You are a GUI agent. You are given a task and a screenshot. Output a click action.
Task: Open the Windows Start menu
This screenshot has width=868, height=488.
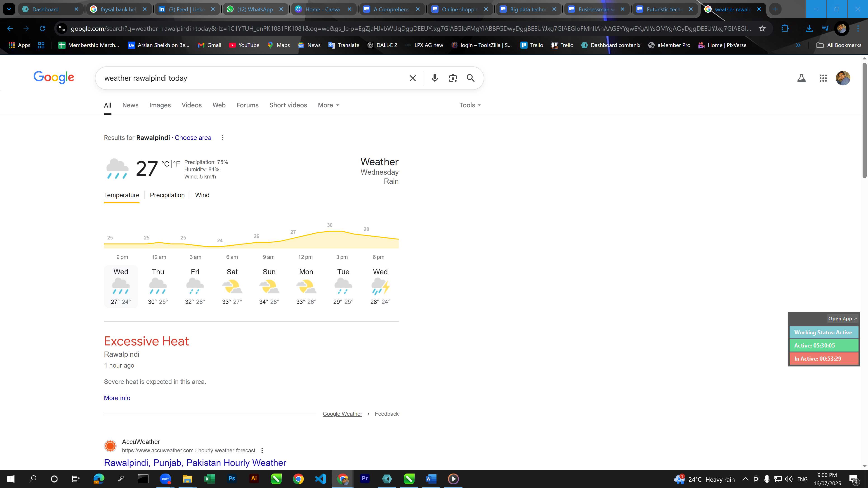pyautogui.click(x=11, y=479)
